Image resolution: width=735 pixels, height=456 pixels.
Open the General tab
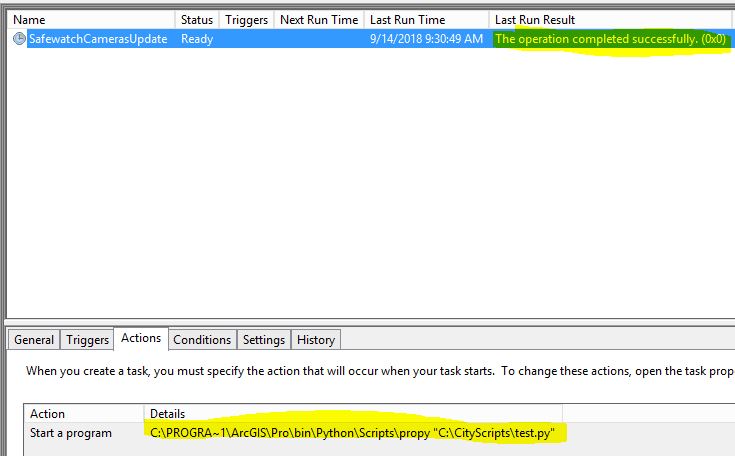(34, 340)
